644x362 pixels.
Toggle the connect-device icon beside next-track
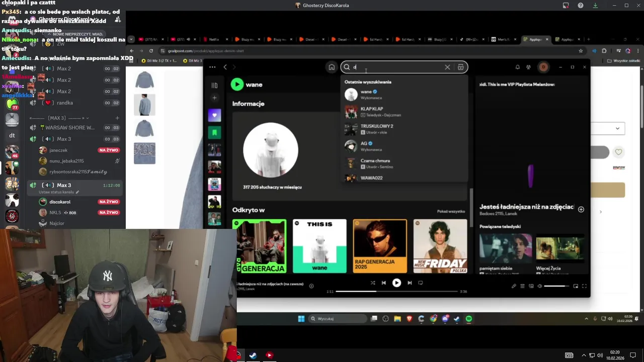tap(421, 283)
